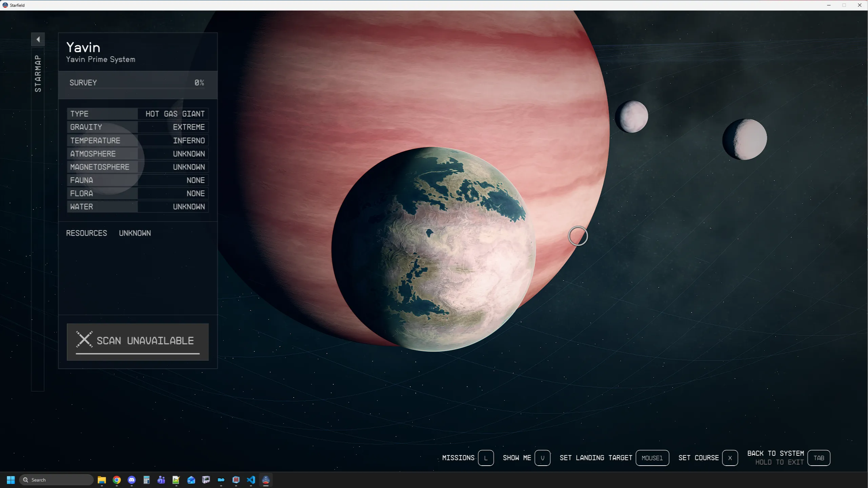The width and height of the screenshot is (868, 488).
Task: Open the Windows Start menu
Action: pyautogui.click(x=11, y=480)
